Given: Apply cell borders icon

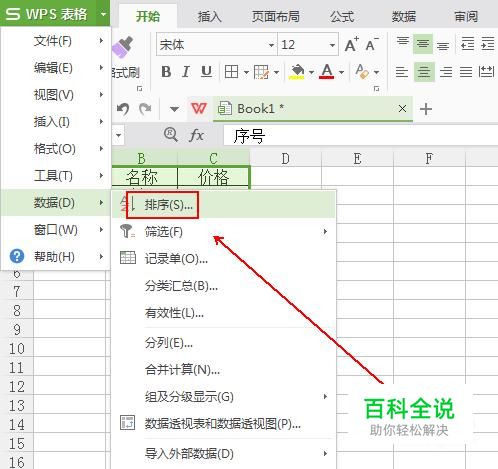Looking at the screenshot, I should 231,72.
